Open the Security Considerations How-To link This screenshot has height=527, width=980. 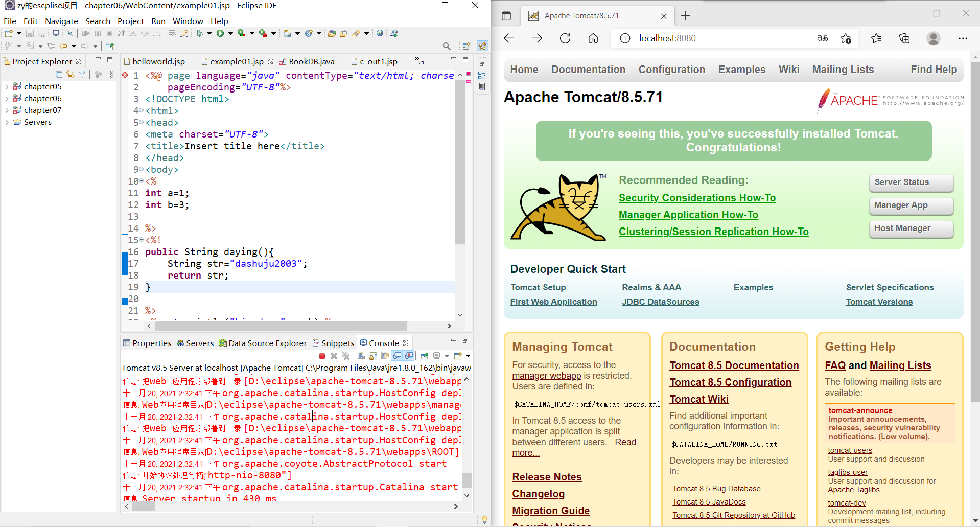pos(697,198)
